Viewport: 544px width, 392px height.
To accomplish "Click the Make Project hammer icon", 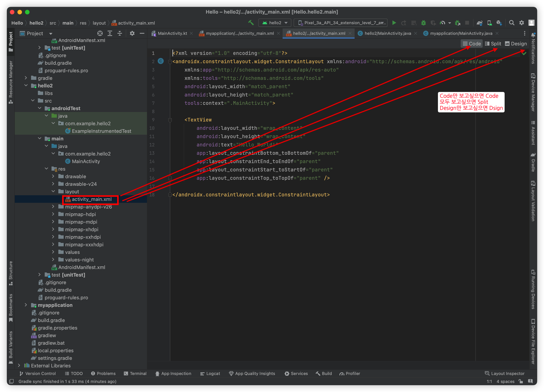I will click(x=251, y=23).
